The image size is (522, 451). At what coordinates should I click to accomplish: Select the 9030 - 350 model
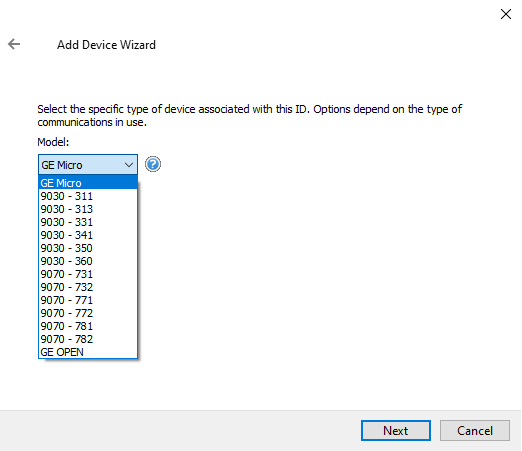point(88,248)
